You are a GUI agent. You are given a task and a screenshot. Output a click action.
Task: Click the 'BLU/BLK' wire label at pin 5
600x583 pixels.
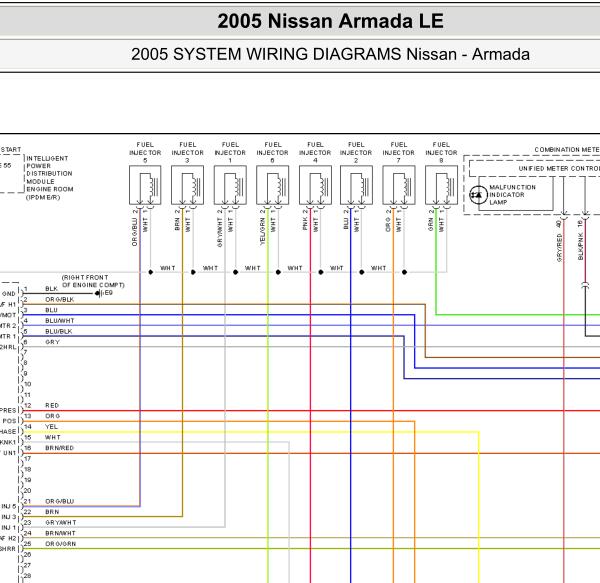point(59,332)
